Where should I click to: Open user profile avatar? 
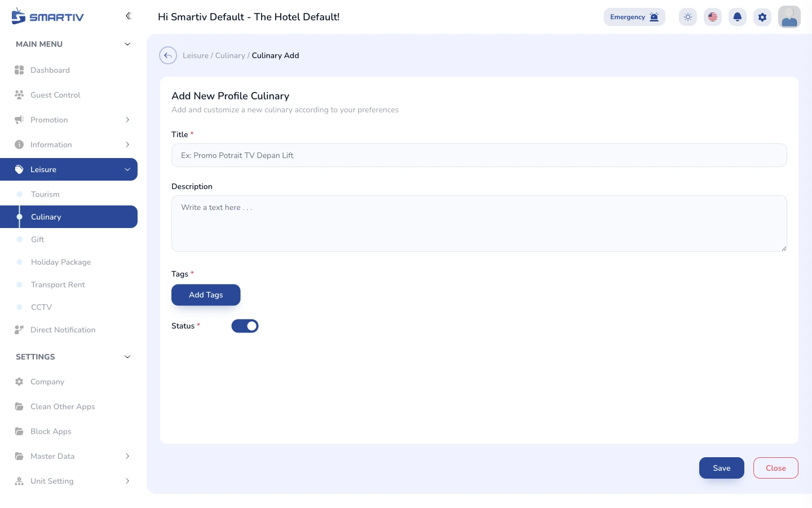(789, 17)
